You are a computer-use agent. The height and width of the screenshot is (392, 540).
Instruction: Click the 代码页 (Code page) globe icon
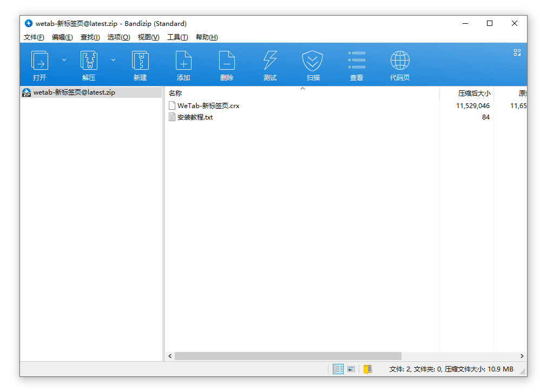[400, 61]
